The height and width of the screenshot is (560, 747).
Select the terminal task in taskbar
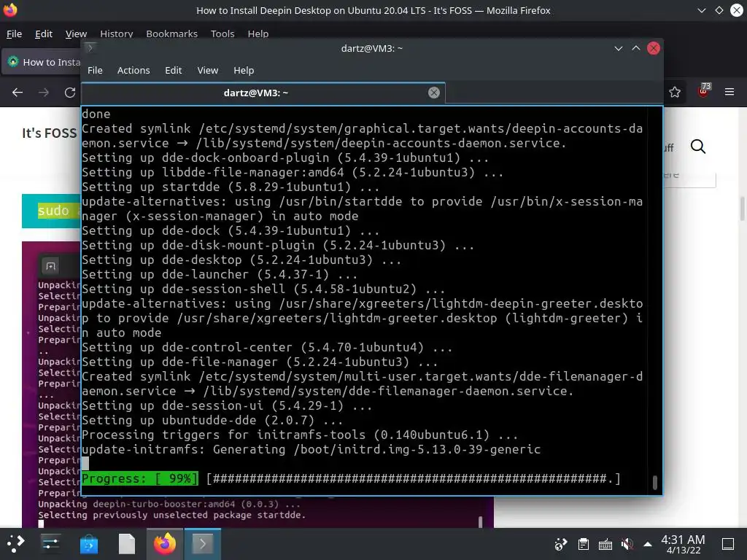coord(203,543)
